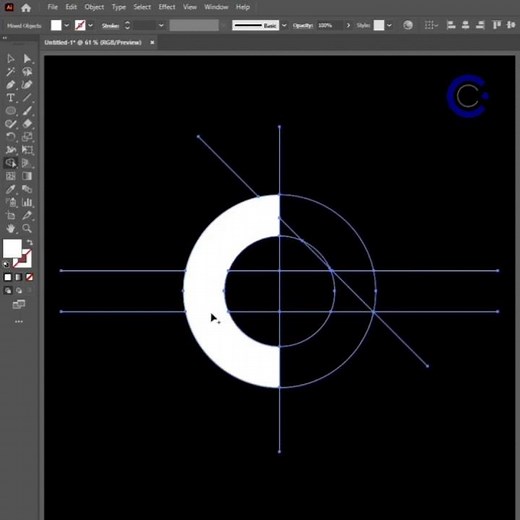The image size is (520, 520).
Task: Expand the Edit Toolbar three dots
Action: coord(19,322)
